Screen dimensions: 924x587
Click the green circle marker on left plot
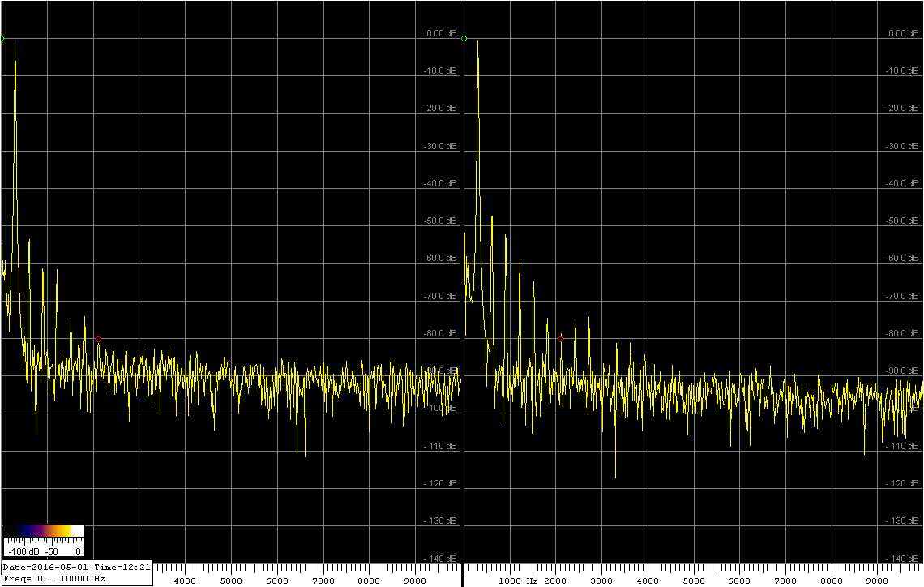click(2, 38)
